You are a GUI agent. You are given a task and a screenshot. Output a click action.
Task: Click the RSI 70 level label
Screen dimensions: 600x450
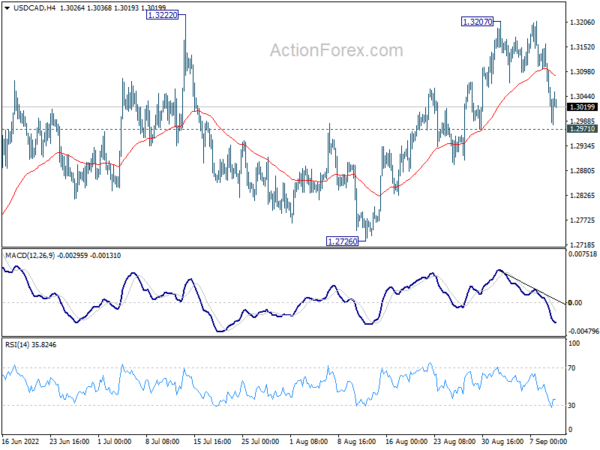pyautogui.click(x=572, y=368)
